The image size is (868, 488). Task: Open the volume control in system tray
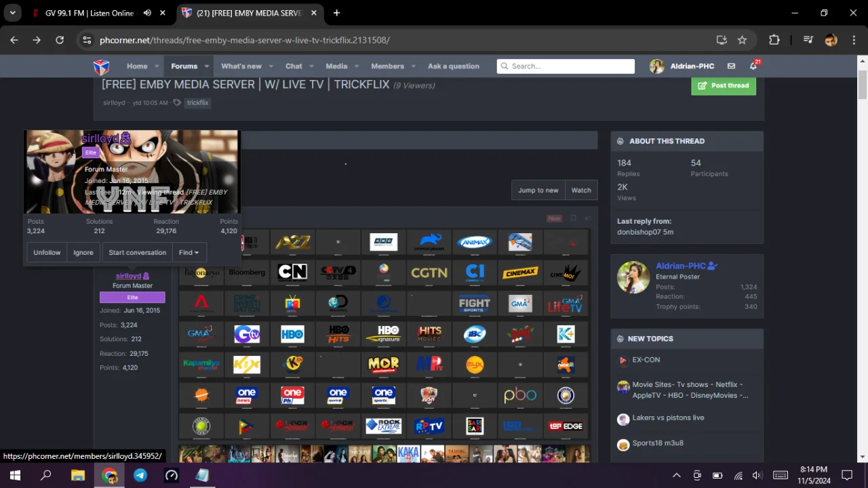click(x=757, y=475)
